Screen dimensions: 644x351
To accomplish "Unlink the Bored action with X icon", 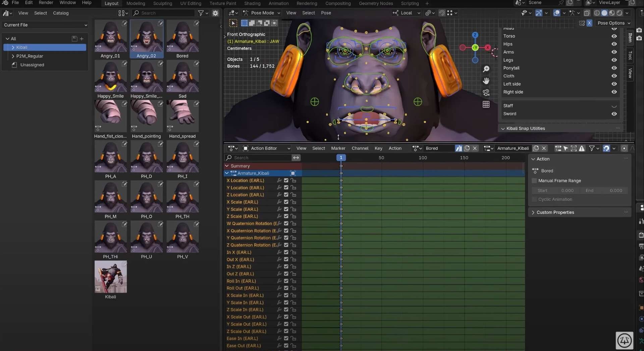I will point(475,148).
